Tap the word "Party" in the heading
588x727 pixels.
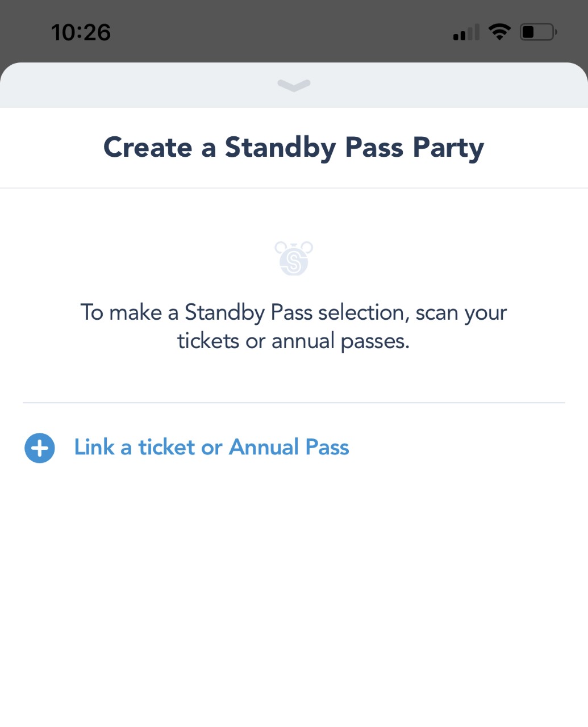point(448,148)
